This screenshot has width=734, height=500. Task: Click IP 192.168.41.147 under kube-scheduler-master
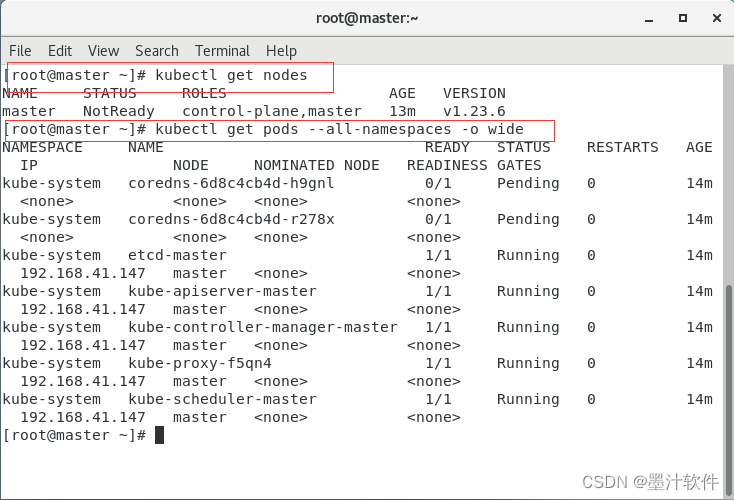tap(83, 417)
